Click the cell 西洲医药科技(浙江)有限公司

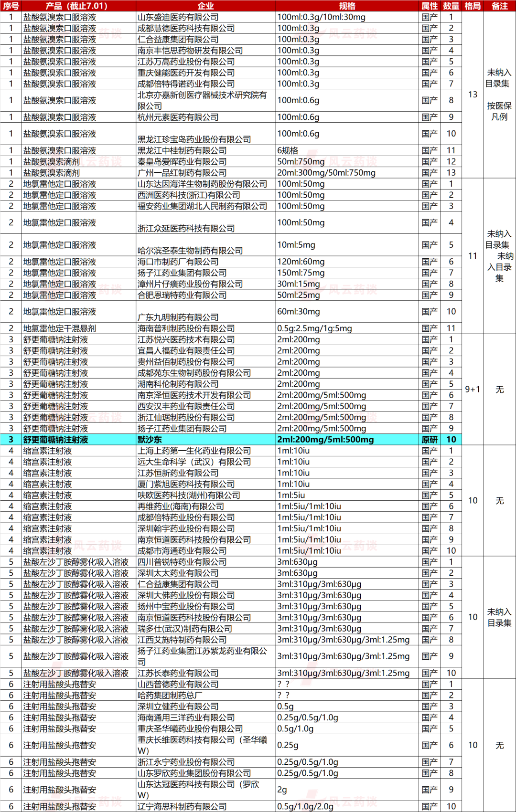tap(206, 195)
